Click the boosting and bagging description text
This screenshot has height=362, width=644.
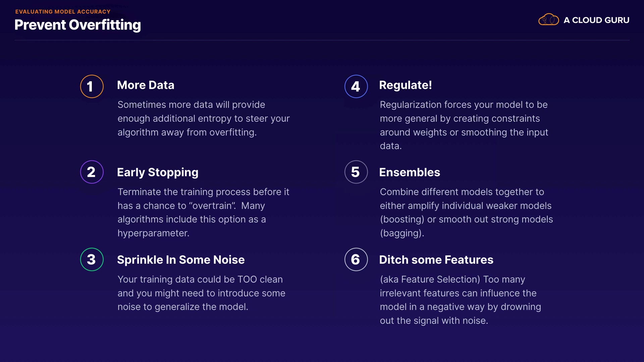tap(466, 212)
